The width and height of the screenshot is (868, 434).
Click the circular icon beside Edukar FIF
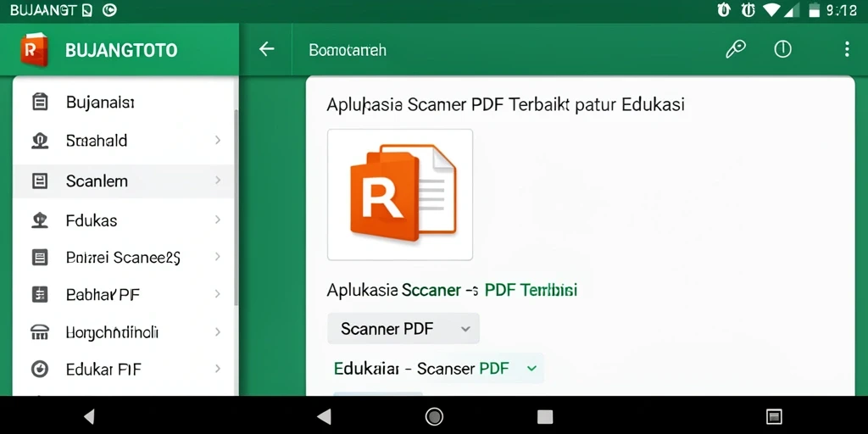40,369
